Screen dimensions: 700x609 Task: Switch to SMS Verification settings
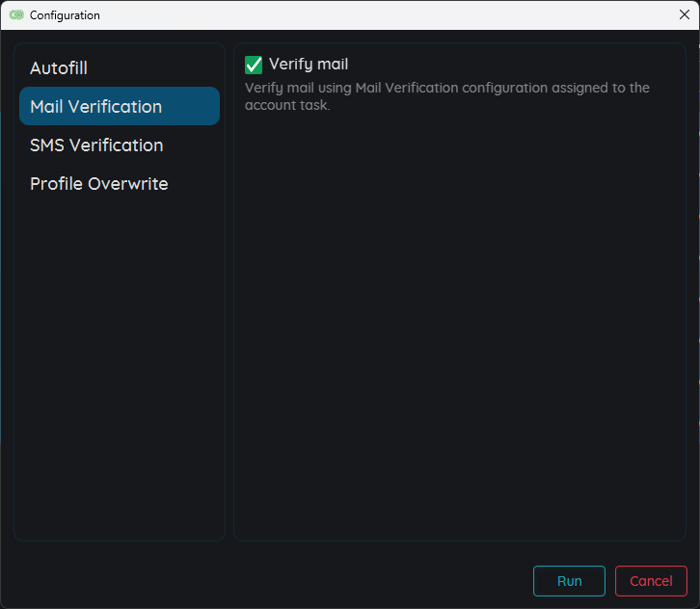click(96, 146)
